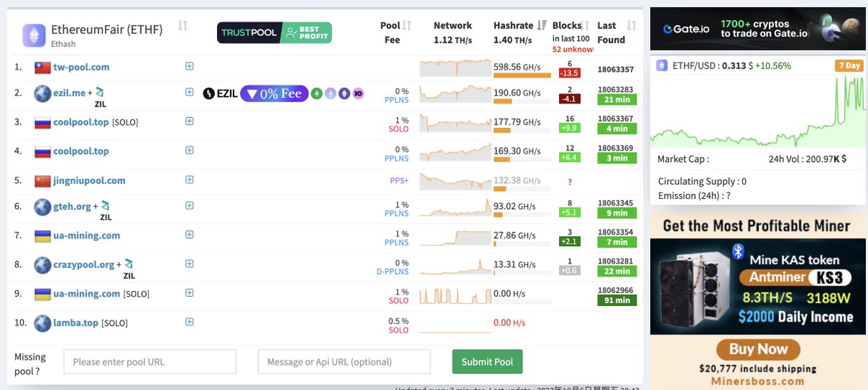
Task: Select the 7 Day chart range tab
Action: pos(849,65)
